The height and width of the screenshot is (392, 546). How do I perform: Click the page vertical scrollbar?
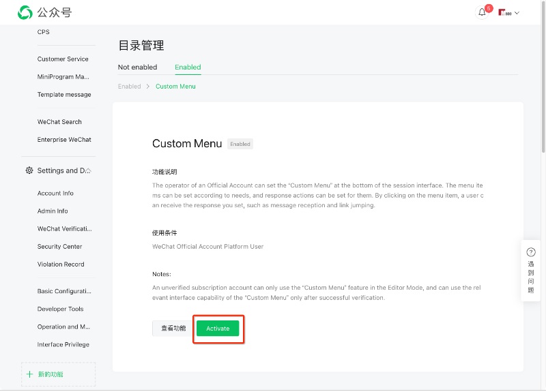point(543,82)
